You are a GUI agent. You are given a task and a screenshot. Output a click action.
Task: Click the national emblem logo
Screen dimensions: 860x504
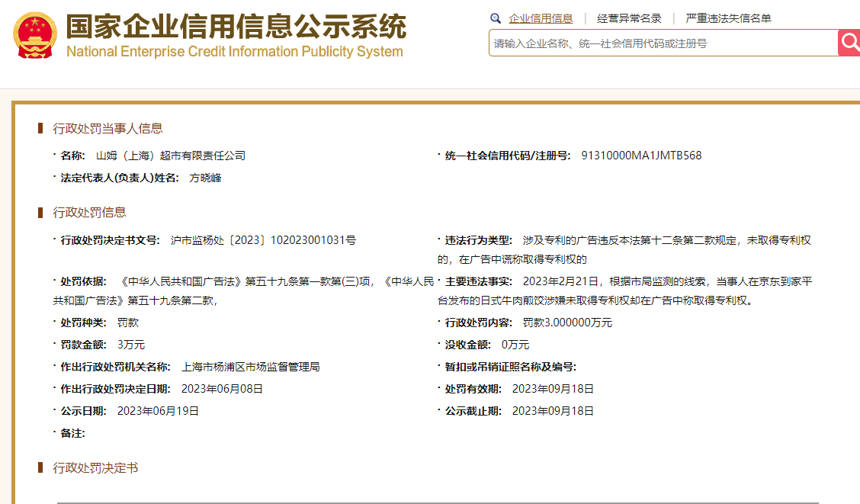35,36
